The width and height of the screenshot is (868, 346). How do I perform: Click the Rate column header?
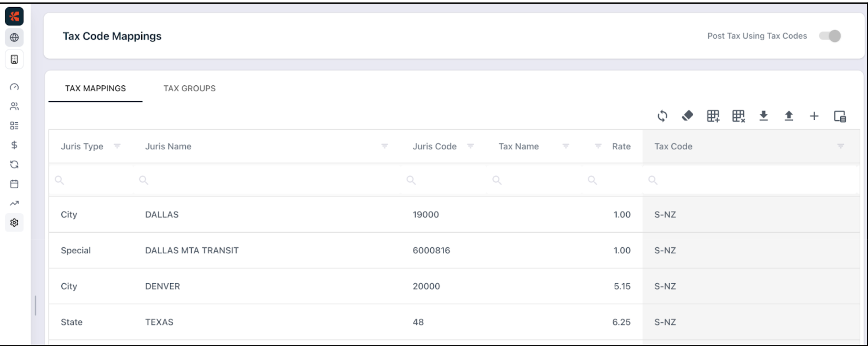621,146
